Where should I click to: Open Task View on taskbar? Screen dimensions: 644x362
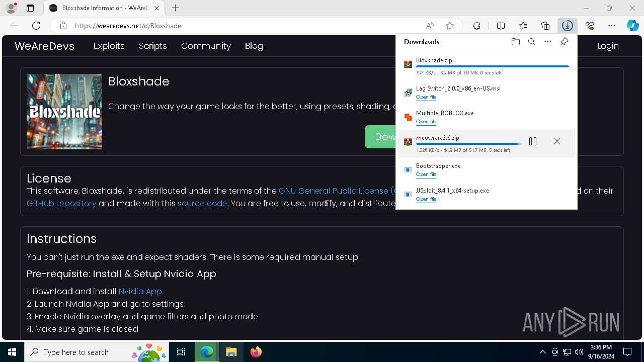pos(182,352)
